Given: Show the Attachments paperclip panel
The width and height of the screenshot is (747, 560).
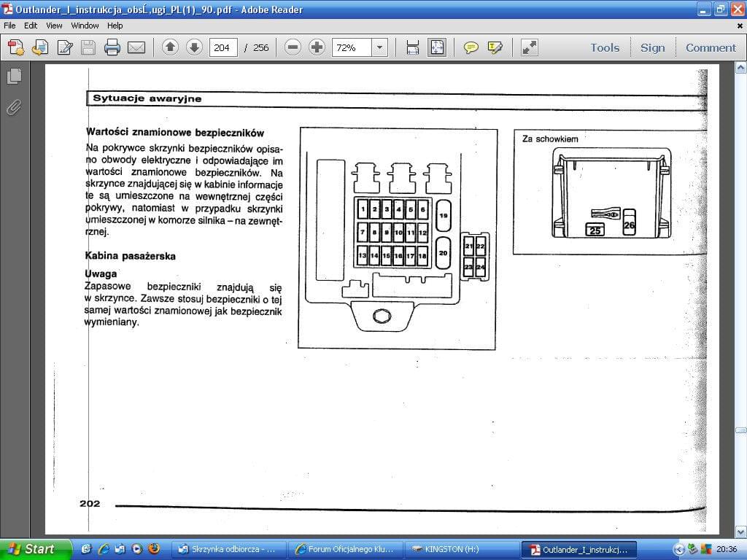Looking at the screenshot, I should (15, 108).
